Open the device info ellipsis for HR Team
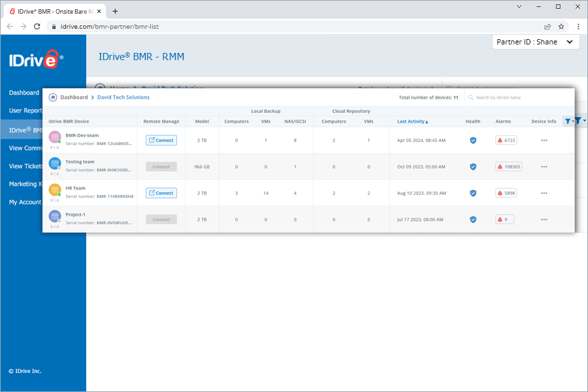588x392 pixels. coord(544,193)
